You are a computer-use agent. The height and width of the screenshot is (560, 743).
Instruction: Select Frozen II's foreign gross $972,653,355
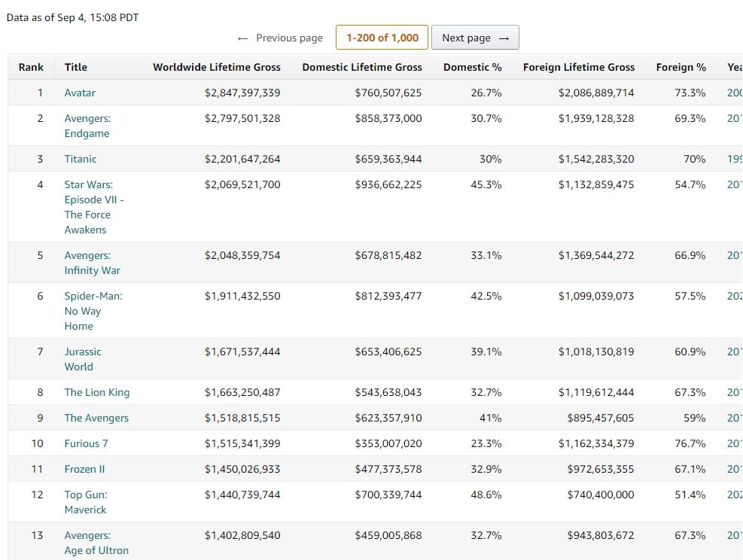tap(601, 469)
